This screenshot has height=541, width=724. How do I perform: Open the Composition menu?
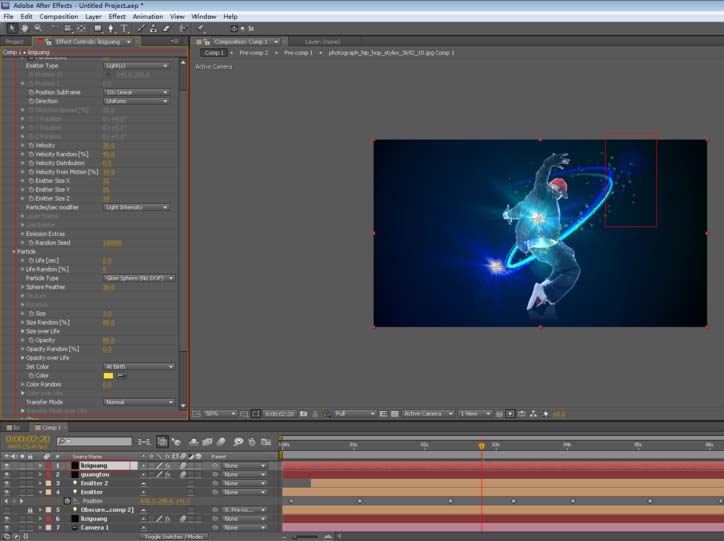[59, 17]
